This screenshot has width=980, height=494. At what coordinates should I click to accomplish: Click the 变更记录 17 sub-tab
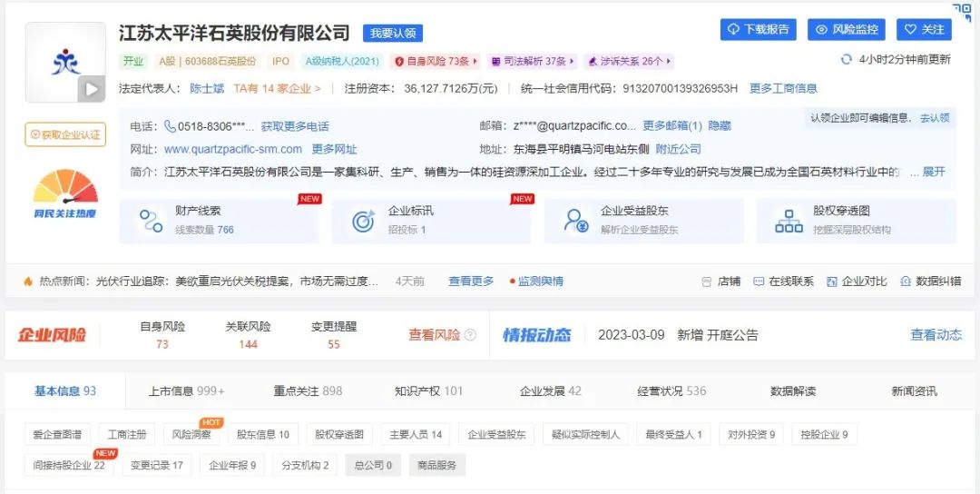click(157, 465)
